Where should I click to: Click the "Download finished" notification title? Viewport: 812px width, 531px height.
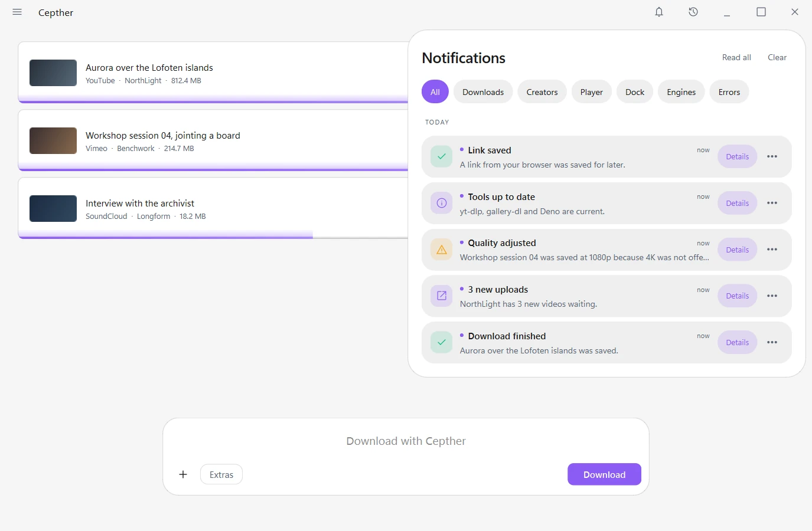click(507, 336)
